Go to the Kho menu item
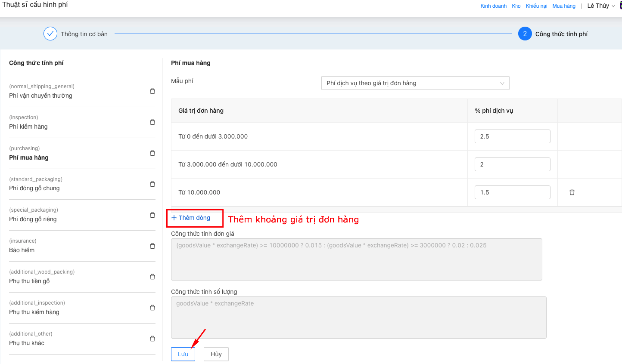 tap(516, 6)
